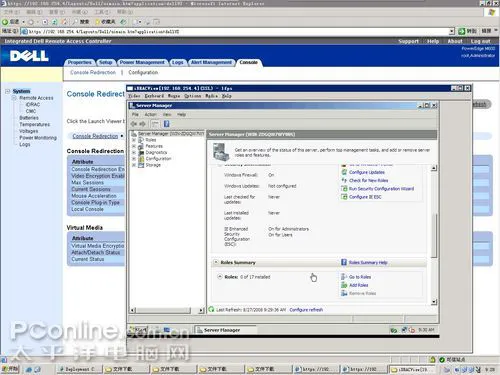Switch to the Power Management tab
The height and width of the screenshot is (375, 500).
tap(142, 62)
